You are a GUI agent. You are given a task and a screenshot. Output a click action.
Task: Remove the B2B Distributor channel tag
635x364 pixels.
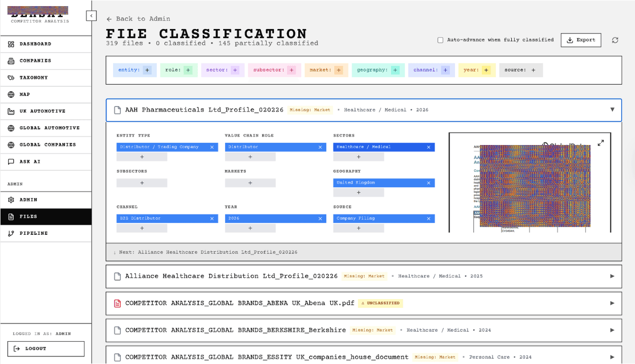coord(212,219)
